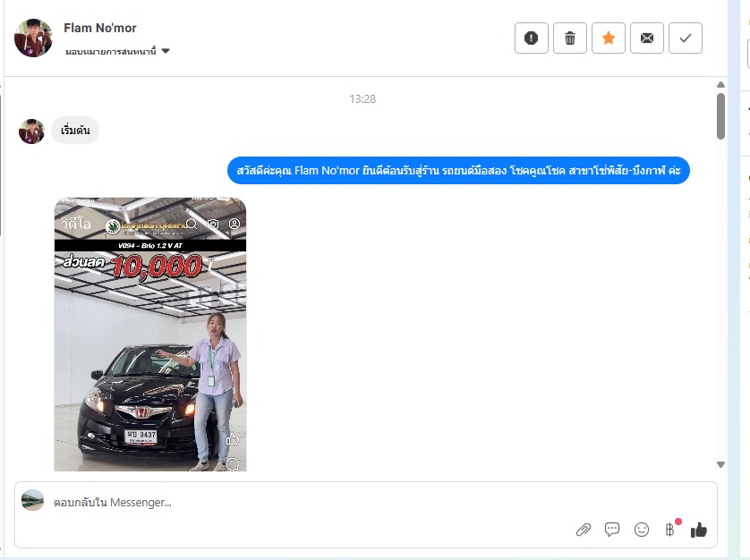Image resolution: width=750 pixels, height=560 pixels.
Task: Click the เริ่มต้น message bubble
Action: [75, 131]
